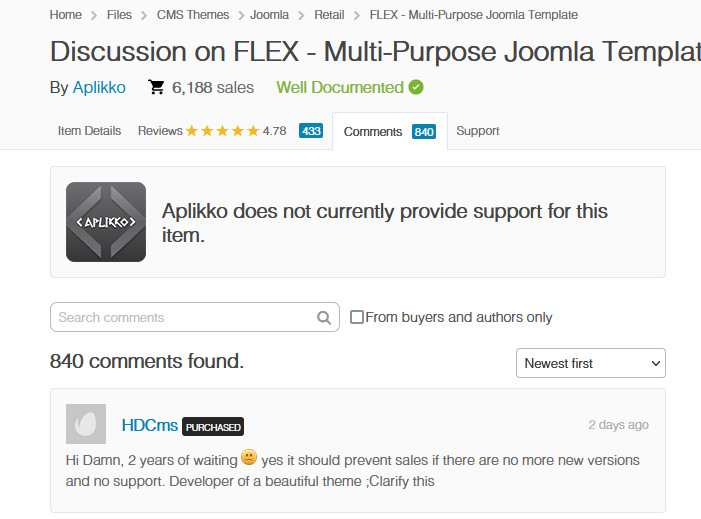
Task: Switch to the Item Details tab
Action: pyautogui.click(x=89, y=131)
